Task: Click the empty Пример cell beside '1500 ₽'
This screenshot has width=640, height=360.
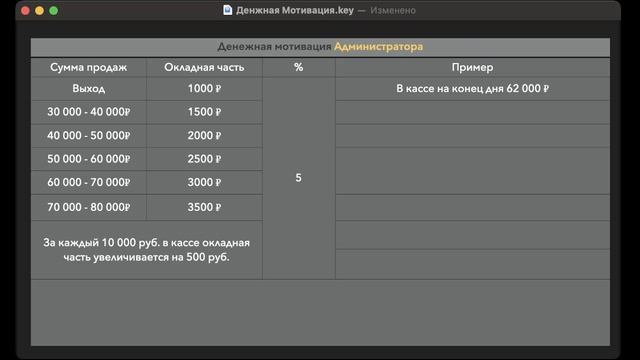Action: [472, 112]
